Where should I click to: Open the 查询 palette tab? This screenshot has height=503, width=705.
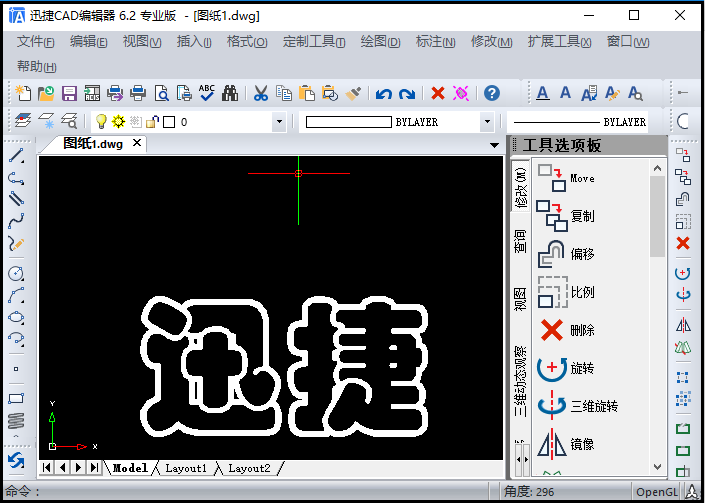pos(520,241)
